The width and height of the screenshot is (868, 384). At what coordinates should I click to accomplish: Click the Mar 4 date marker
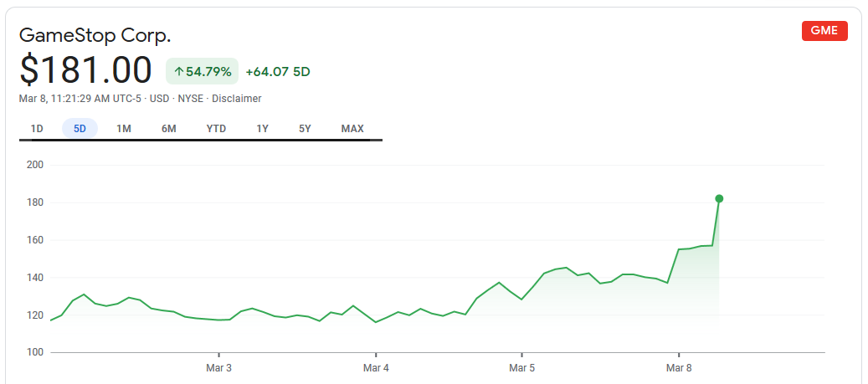coord(377,367)
